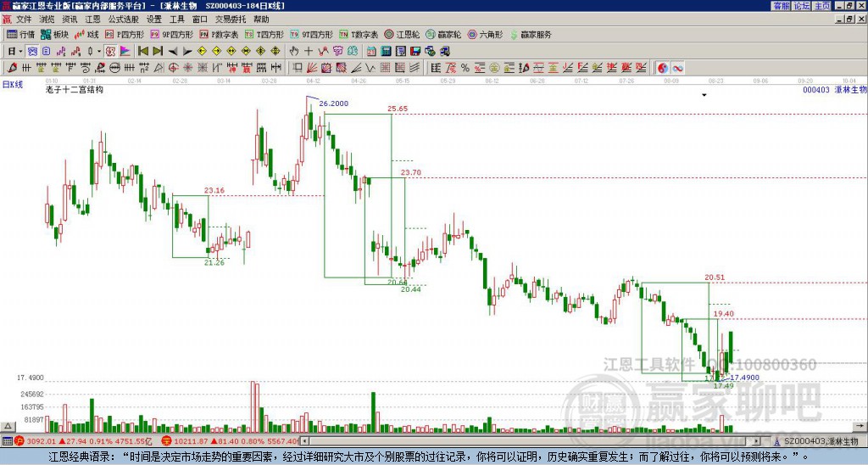Select the hand pan tool

pyautogui.click(x=294, y=51)
